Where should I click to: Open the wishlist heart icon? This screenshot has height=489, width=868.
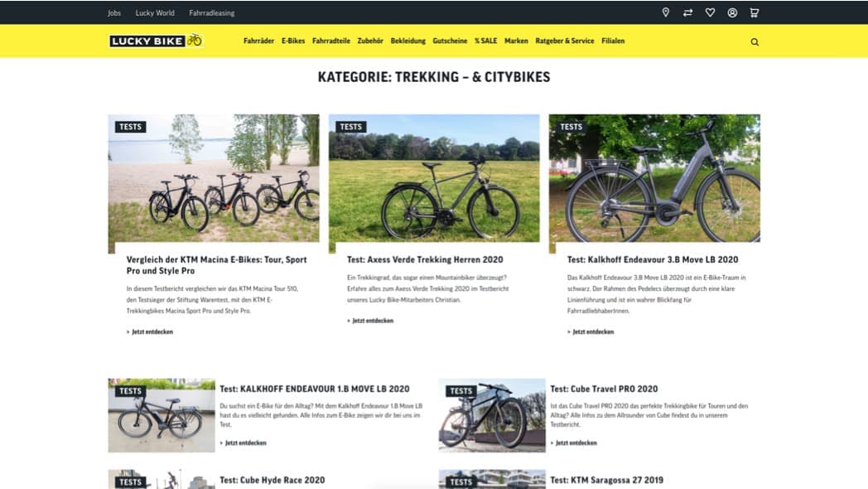[710, 12]
